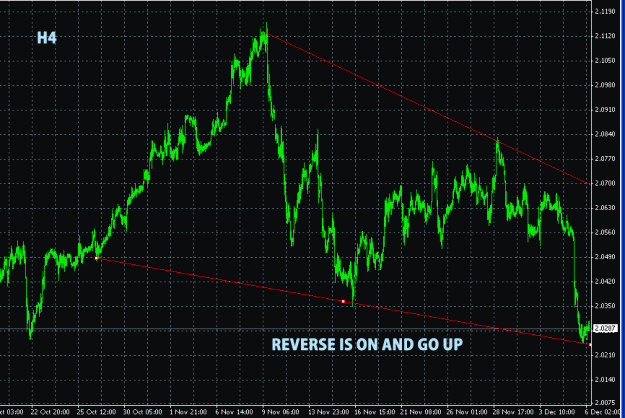Click the 2.1120 price axis label
This screenshot has height=418, width=625.
(605, 36)
